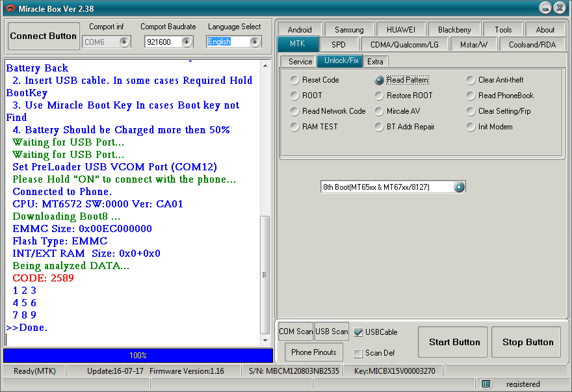Screen dimensions: 572x392
Task: Open the Mstar/W tab
Action: tap(473, 44)
